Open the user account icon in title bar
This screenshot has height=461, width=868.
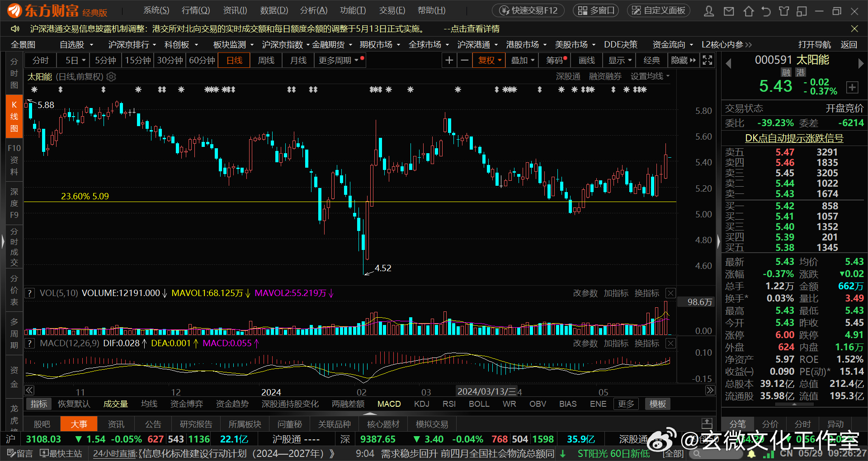[709, 11]
